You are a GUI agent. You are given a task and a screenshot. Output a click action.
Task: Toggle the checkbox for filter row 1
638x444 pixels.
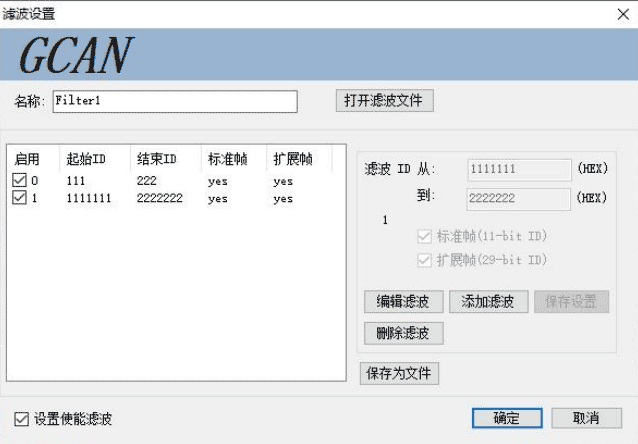tap(20, 198)
